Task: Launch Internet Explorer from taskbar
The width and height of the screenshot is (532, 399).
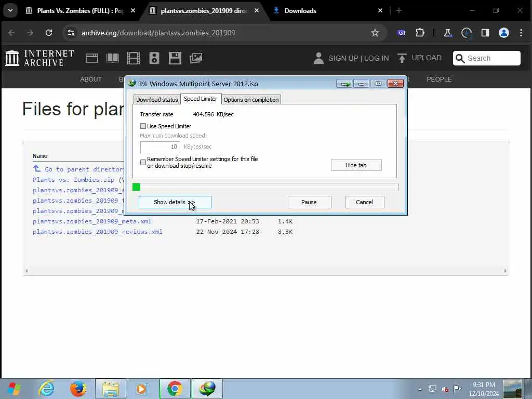Action: 46,389
